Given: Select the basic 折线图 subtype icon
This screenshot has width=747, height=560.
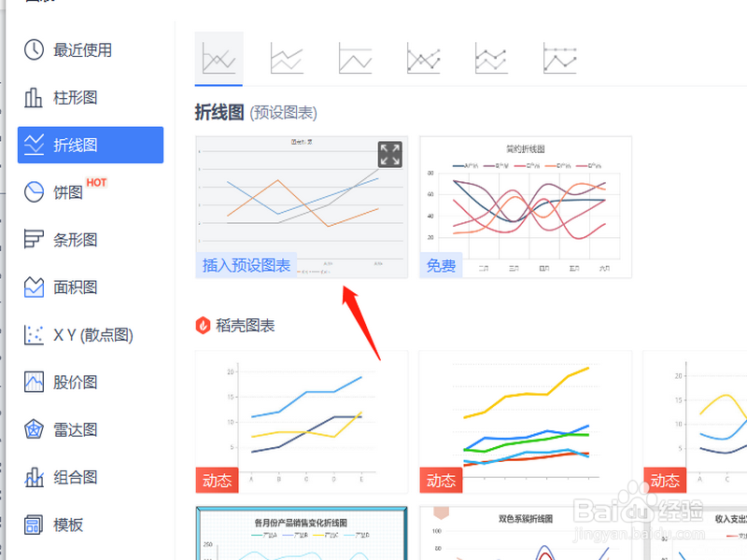Looking at the screenshot, I should pos(218,57).
